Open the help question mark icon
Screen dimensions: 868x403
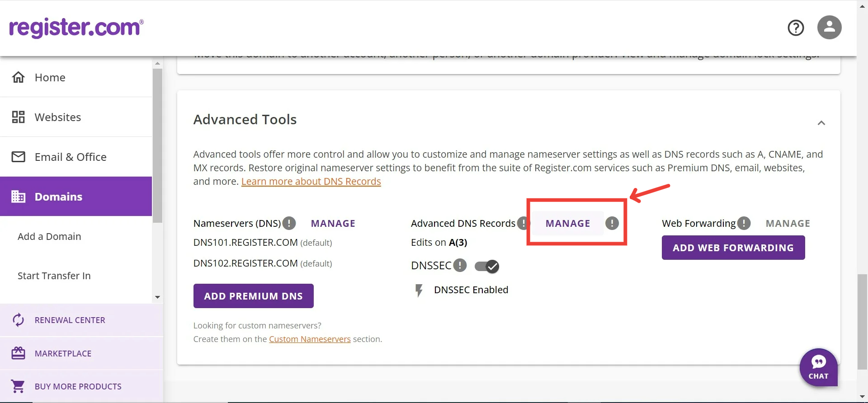[x=796, y=28]
